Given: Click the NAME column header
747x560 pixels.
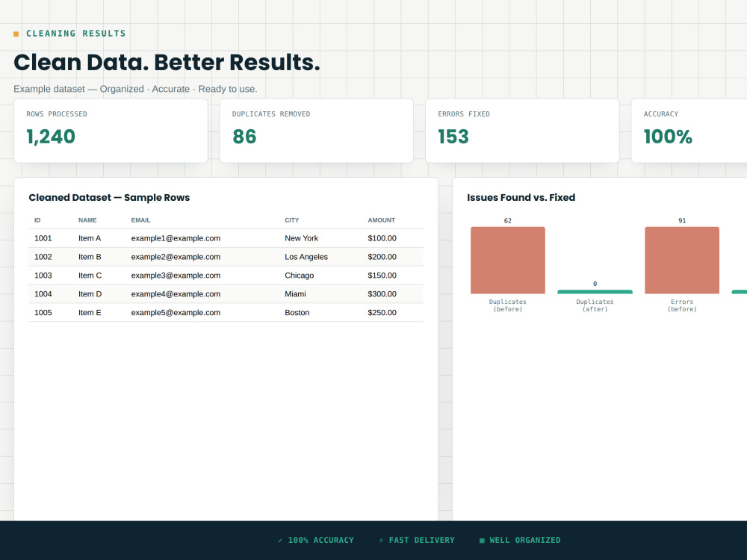Looking at the screenshot, I should [87, 220].
